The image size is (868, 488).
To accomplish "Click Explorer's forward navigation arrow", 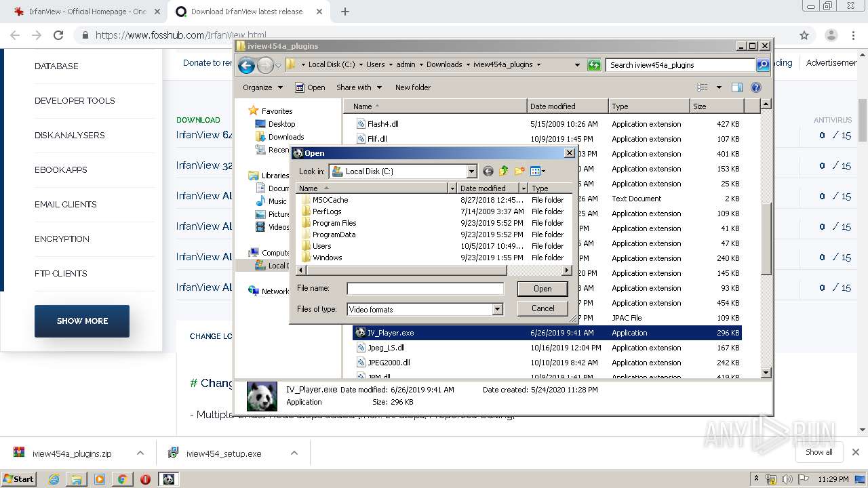I will [265, 65].
